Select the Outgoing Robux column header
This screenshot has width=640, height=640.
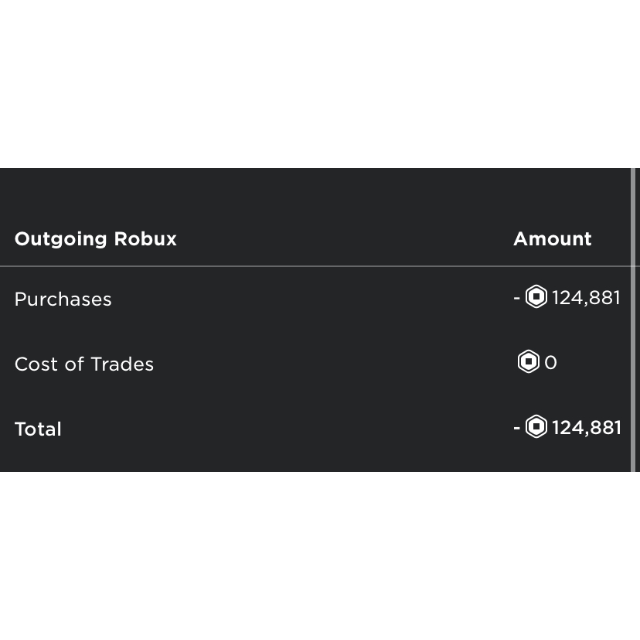tap(95, 239)
